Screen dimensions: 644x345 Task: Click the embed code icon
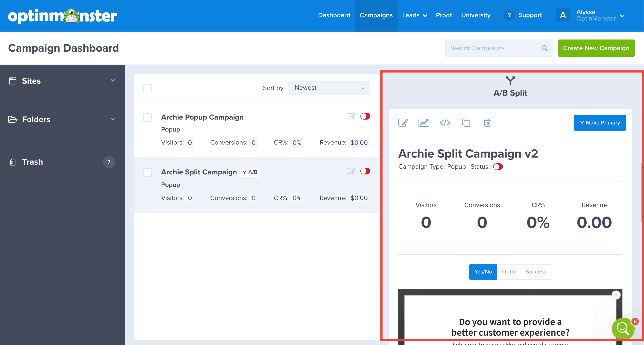(445, 123)
